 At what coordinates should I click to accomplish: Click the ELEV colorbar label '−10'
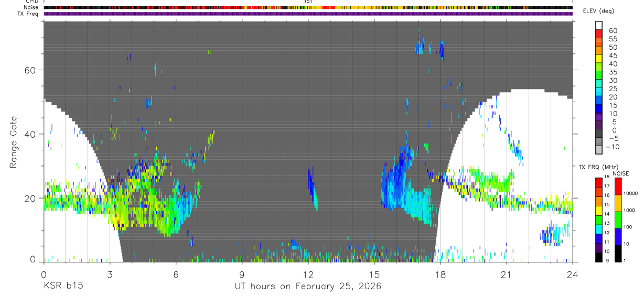[612, 147]
